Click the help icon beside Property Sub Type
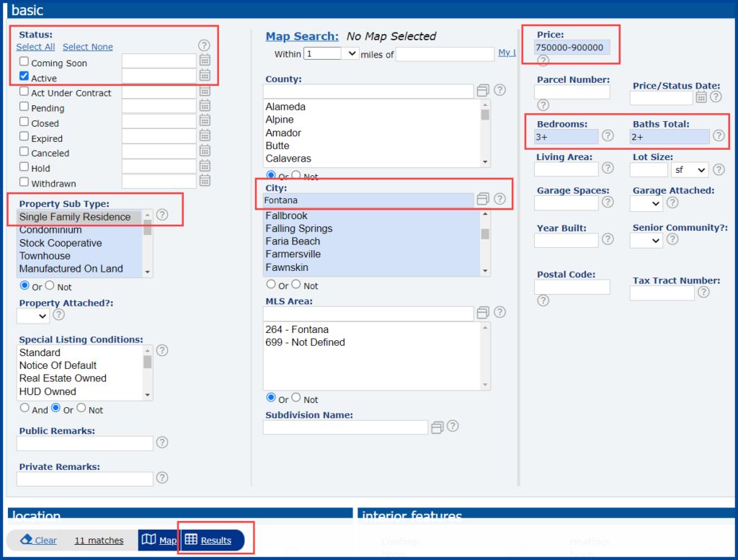This screenshot has height=560, width=738. (x=161, y=213)
